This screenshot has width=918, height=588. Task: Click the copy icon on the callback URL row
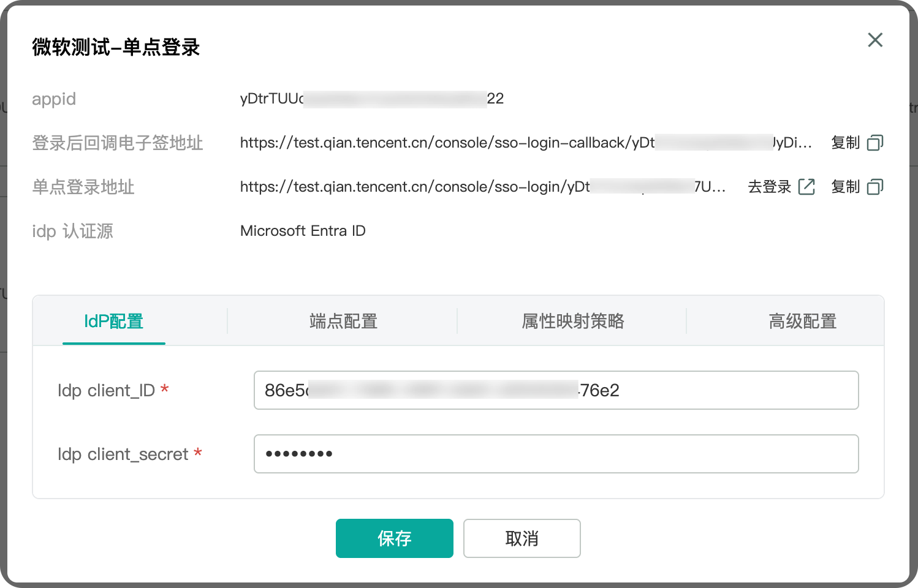coord(875,143)
